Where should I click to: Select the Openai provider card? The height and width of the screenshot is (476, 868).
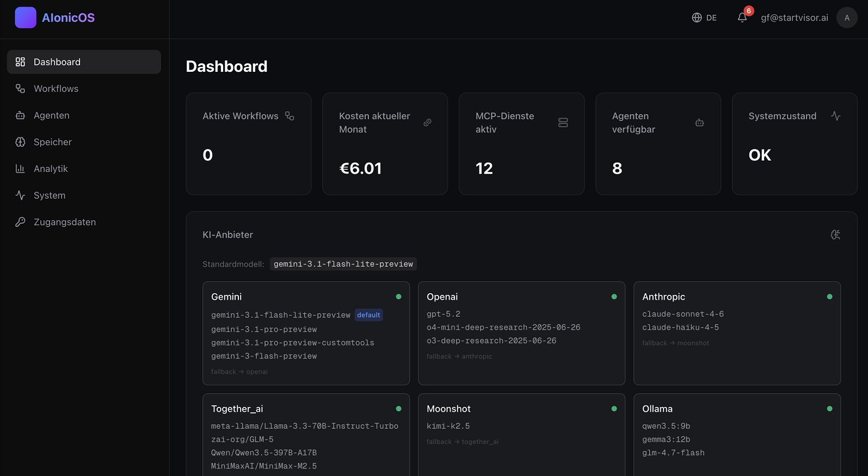click(x=521, y=333)
